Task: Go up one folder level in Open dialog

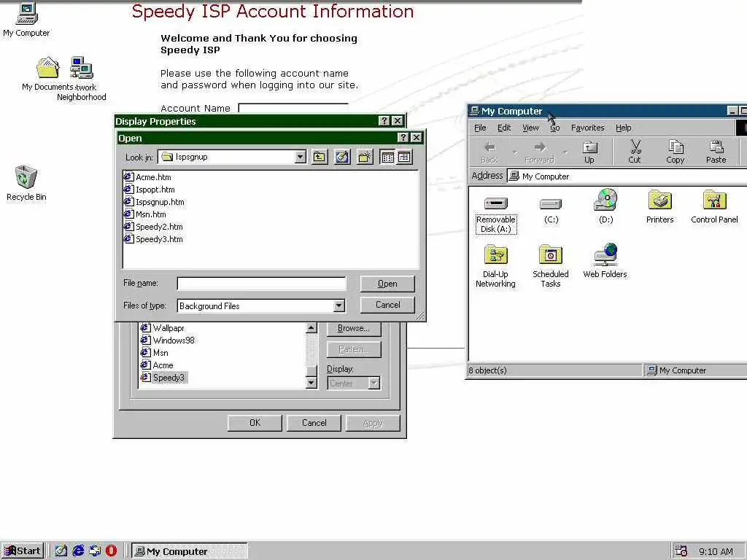Action: [320, 157]
